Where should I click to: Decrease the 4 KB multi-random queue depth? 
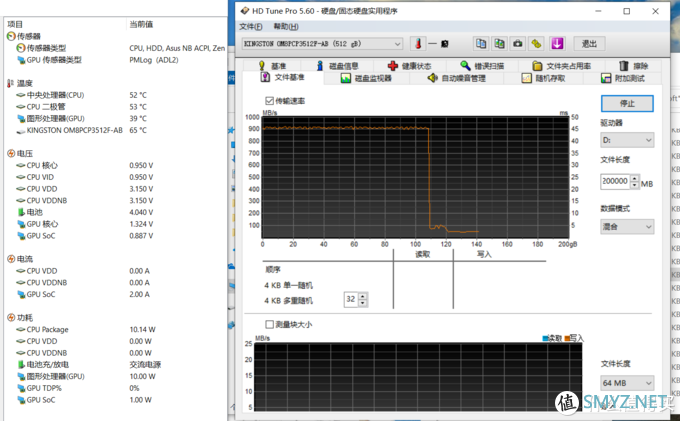(363, 303)
